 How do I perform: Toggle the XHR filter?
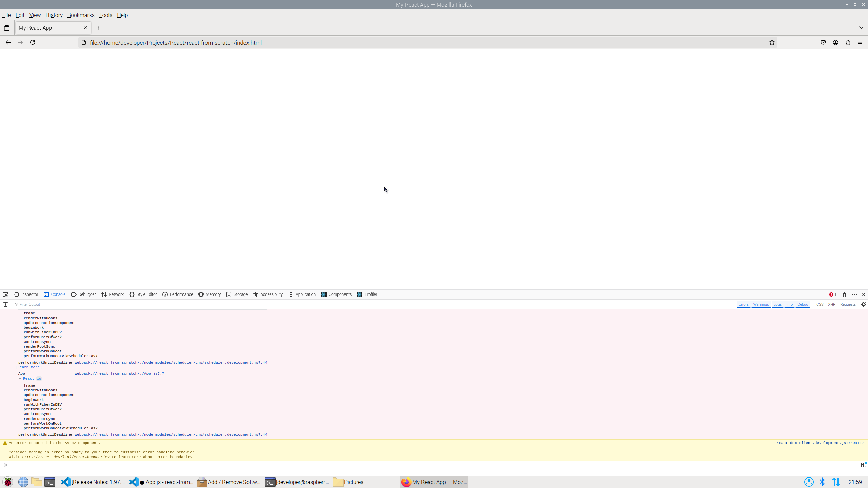[x=832, y=304]
